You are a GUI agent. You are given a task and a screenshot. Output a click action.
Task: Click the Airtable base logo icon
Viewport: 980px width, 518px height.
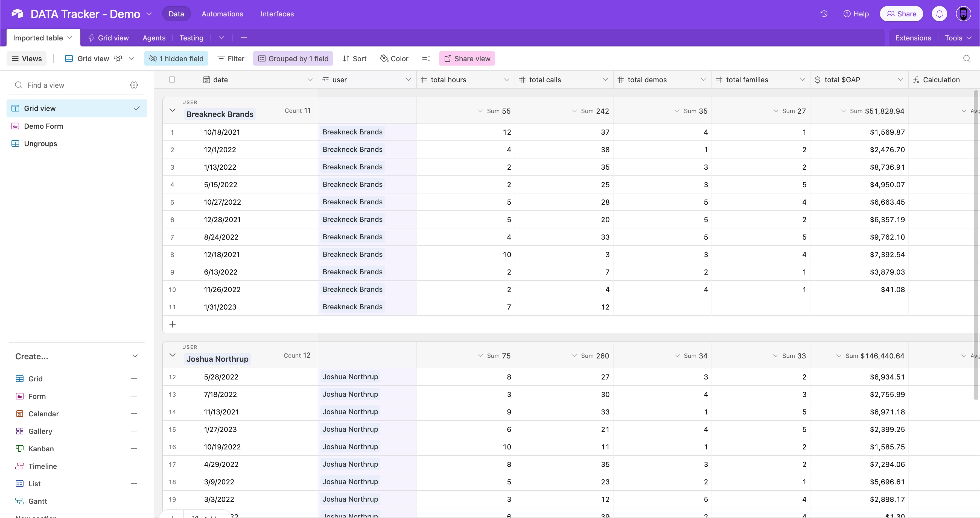click(x=17, y=14)
